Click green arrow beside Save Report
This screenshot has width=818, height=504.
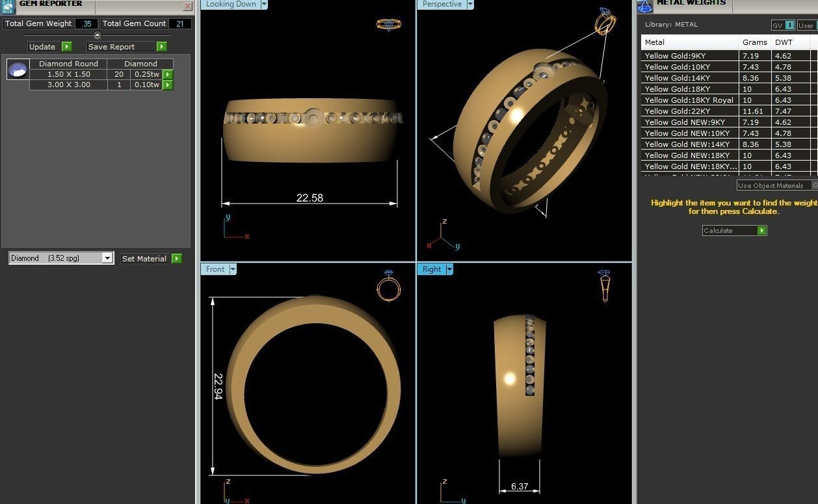pyautogui.click(x=162, y=47)
